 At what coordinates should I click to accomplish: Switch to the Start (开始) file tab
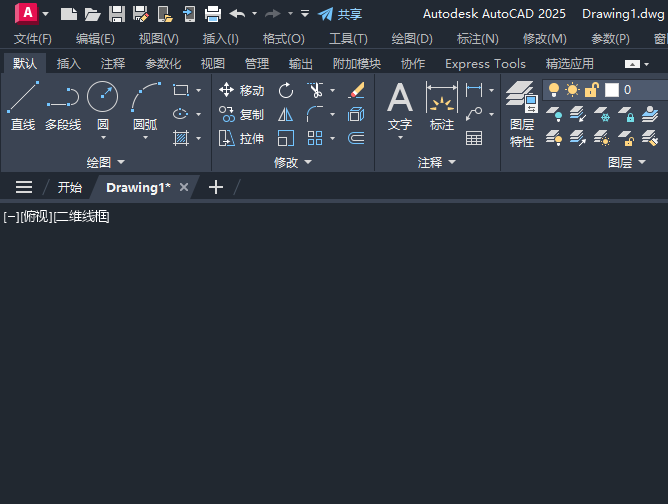coord(69,187)
